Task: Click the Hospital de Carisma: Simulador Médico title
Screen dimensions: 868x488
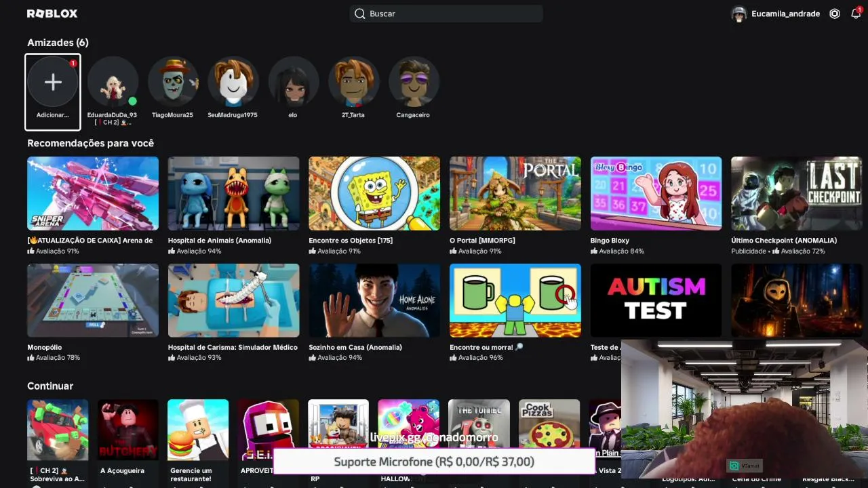Action: (x=233, y=347)
